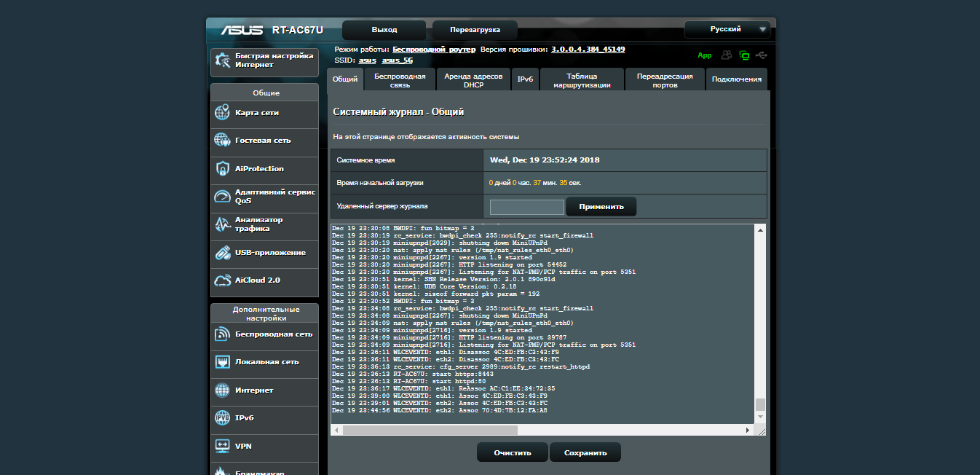Click the asus_5G SSID link
This screenshot has height=475, width=980.
[x=398, y=60]
